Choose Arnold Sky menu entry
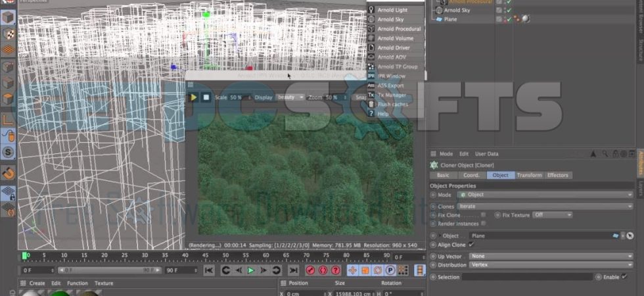The image size is (644, 296). [x=390, y=19]
